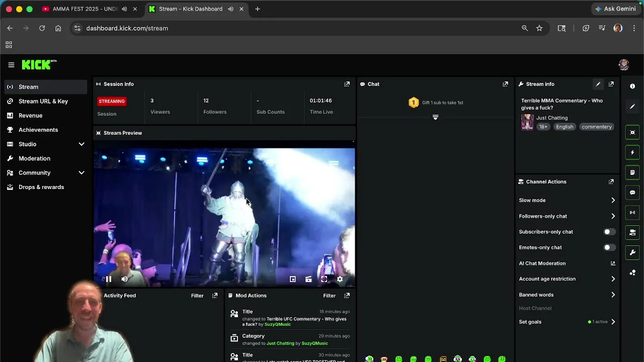Switch to AMMA FEST 2025 browser tab
Screen dimensions: 644x362
90,9
